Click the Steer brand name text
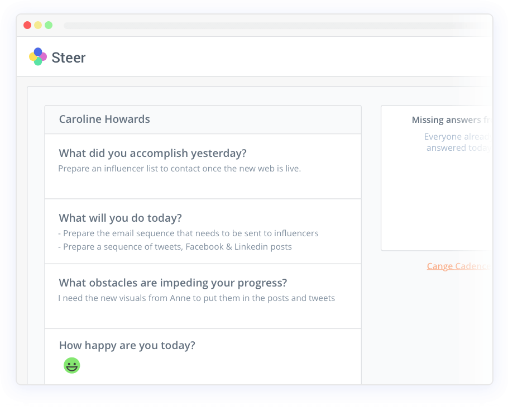The image size is (508, 420). (68, 58)
